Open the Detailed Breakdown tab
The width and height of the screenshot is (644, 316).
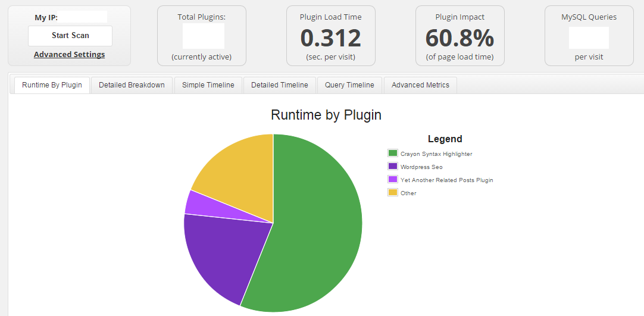(132, 85)
